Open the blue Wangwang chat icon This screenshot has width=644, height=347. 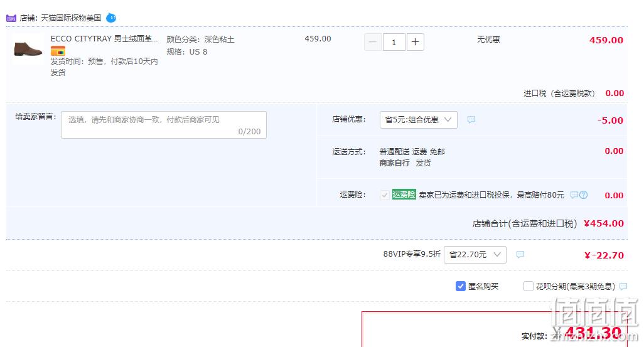(x=111, y=18)
